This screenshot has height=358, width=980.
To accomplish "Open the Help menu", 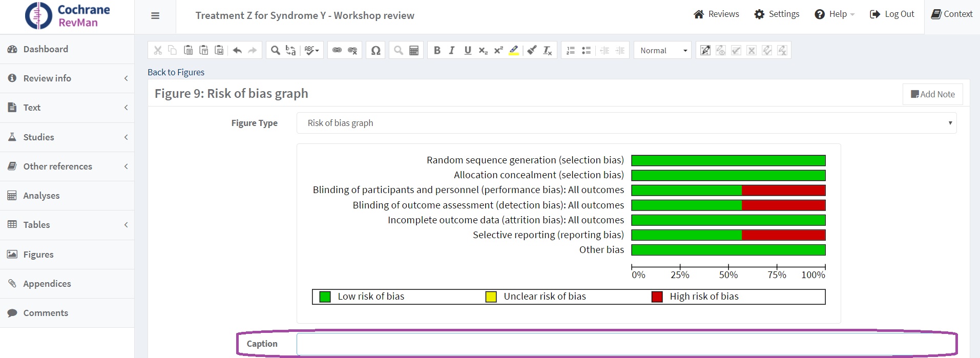I will (835, 14).
